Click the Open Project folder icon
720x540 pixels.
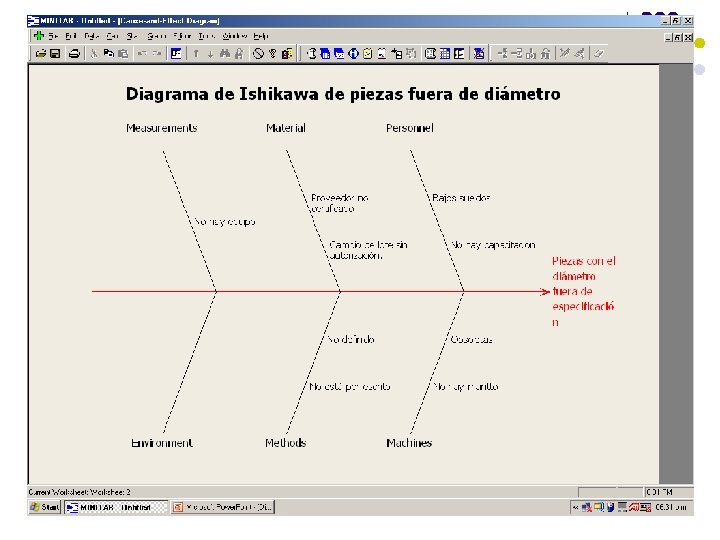[40, 54]
